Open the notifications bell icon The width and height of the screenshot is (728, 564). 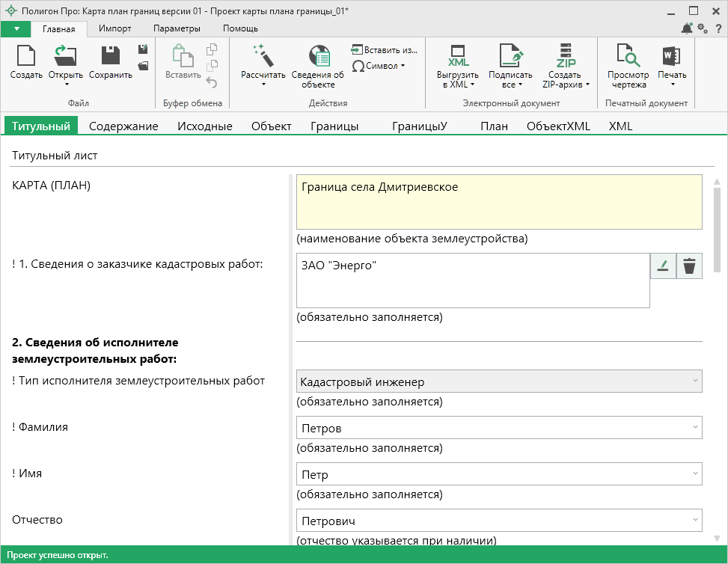pyautogui.click(x=687, y=28)
